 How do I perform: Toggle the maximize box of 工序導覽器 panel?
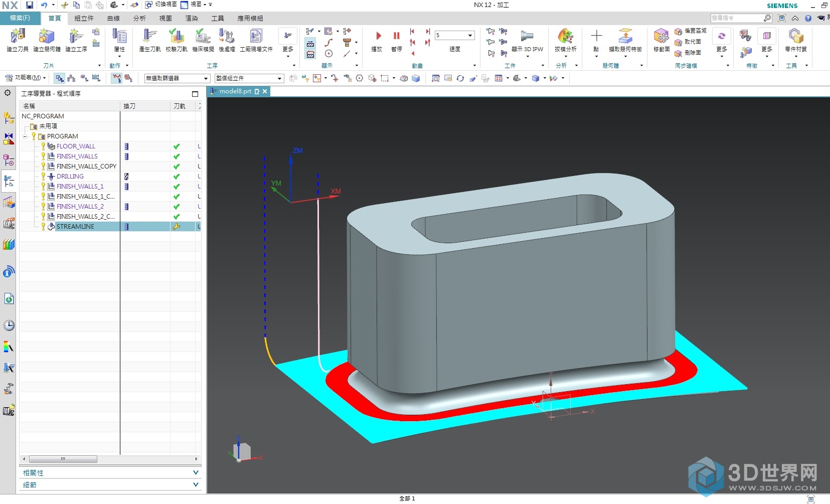pyautogui.click(x=195, y=94)
